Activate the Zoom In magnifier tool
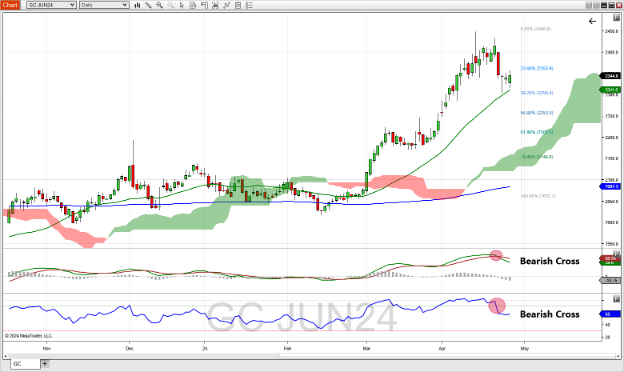The image size is (624, 372). (x=159, y=5)
